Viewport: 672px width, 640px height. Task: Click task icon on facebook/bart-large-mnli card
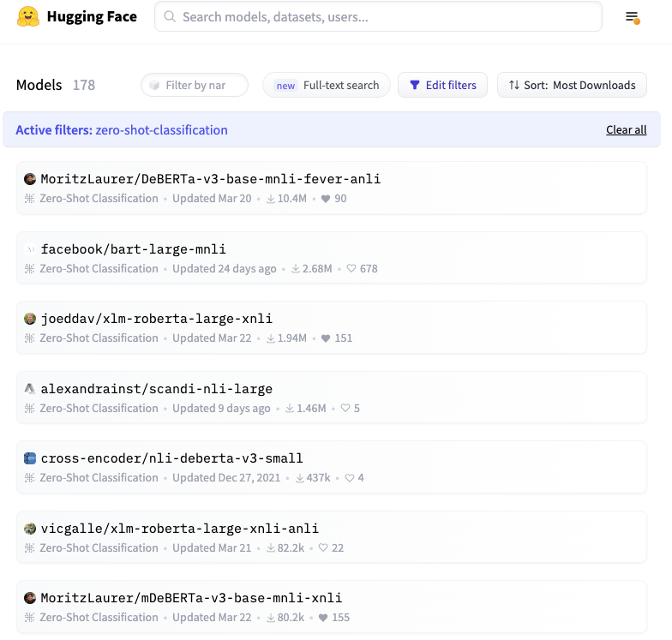(x=29, y=269)
